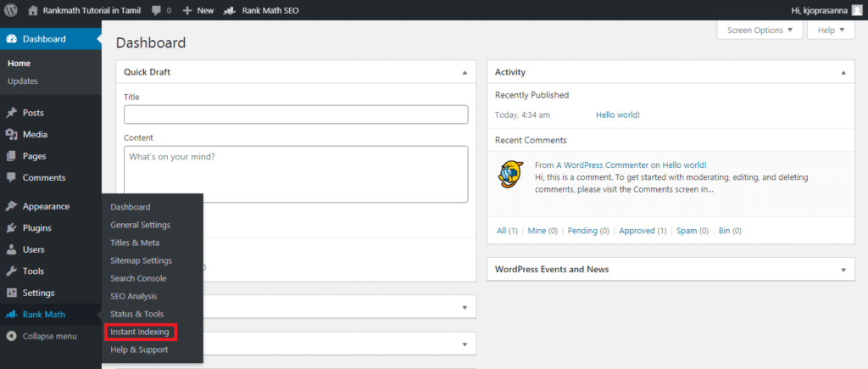Click the Users person icon
The image size is (868, 369).
(x=11, y=250)
